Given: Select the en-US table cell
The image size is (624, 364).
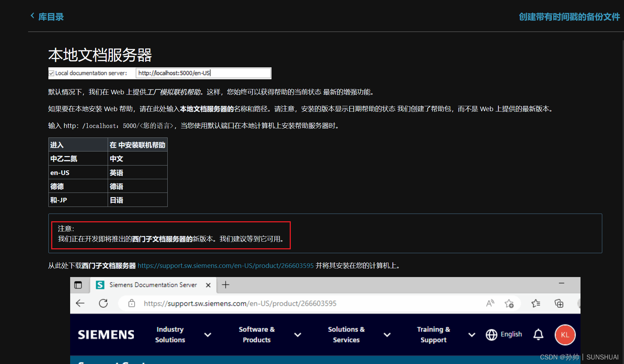Looking at the screenshot, I should click(x=78, y=173).
